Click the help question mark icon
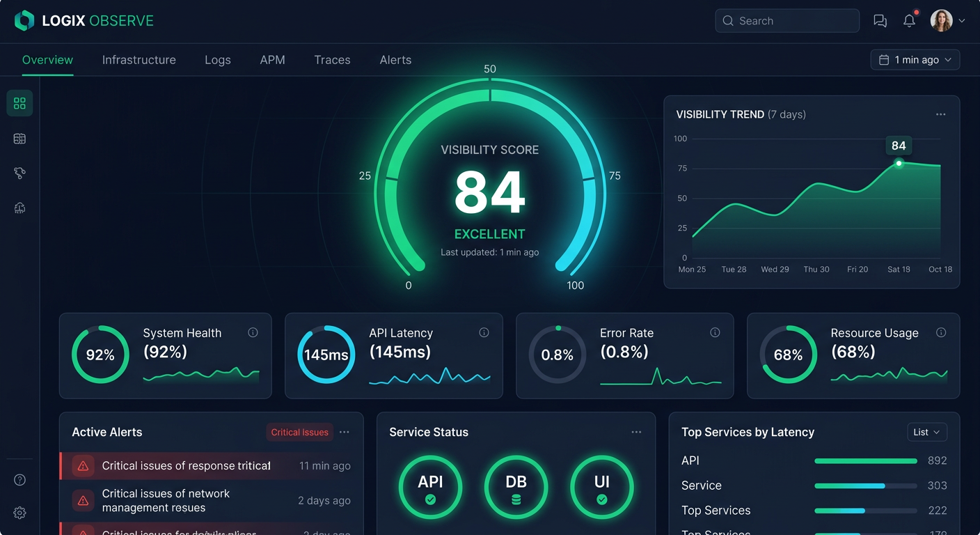 pyautogui.click(x=19, y=479)
